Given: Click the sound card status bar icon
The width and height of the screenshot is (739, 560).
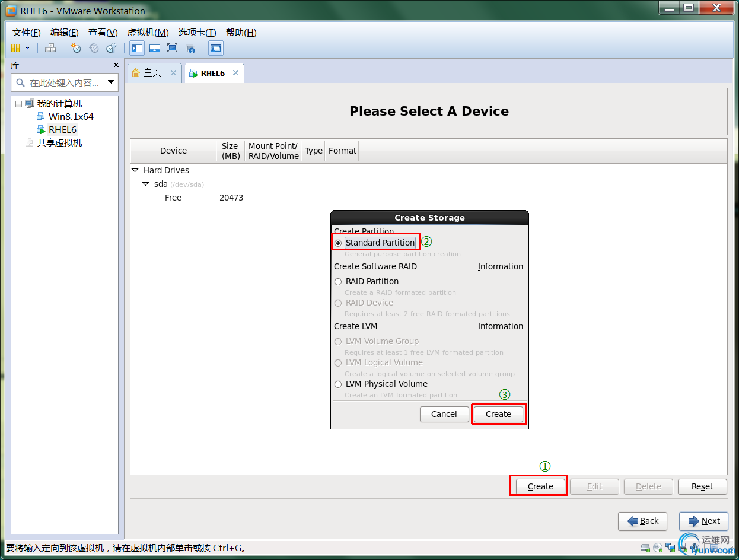Looking at the screenshot, I should click(693, 548).
